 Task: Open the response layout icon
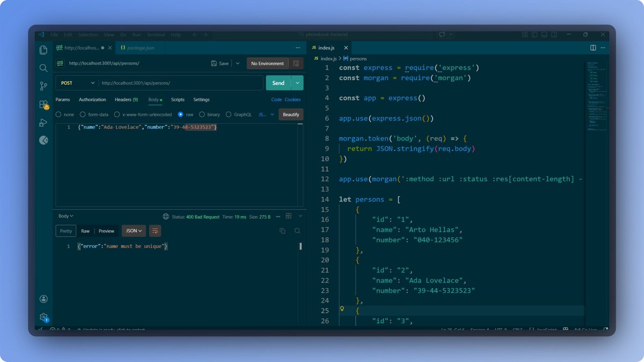point(289,216)
